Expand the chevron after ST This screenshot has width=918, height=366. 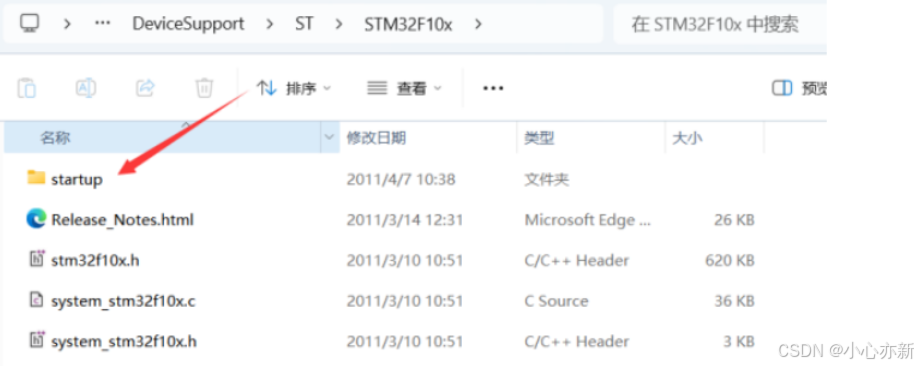pyautogui.click(x=339, y=24)
